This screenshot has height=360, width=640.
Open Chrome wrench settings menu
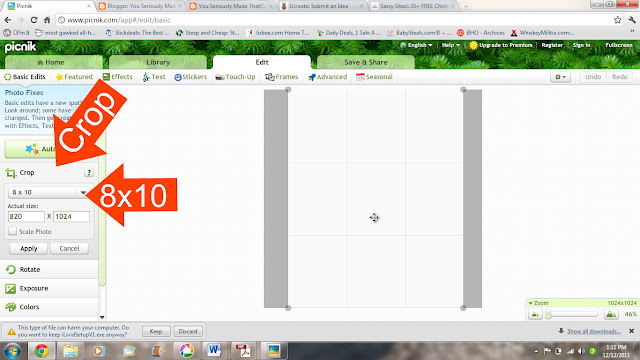(632, 20)
